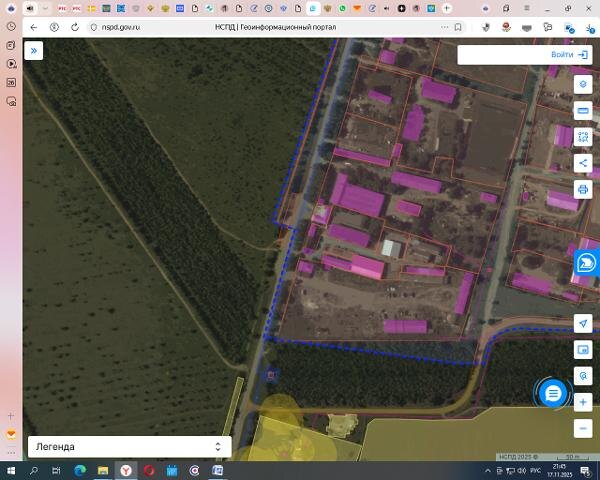The image size is (600, 480).
Task: Open the map layers panel icon
Action: [x=583, y=84]
